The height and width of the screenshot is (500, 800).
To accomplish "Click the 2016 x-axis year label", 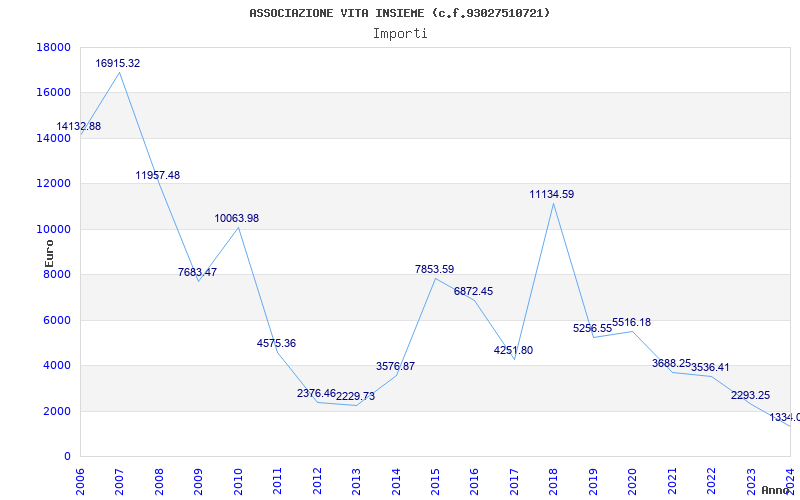I will tap(474, 481).
